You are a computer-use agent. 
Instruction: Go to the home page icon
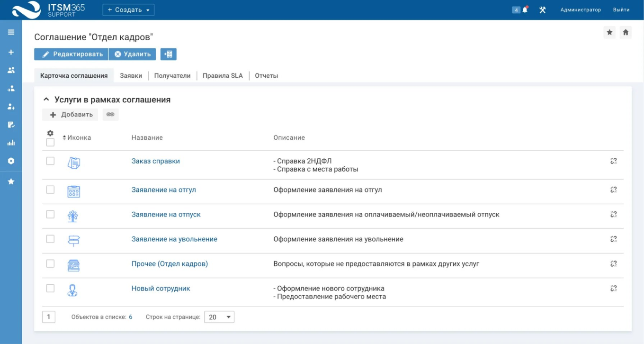coord(626,32)
